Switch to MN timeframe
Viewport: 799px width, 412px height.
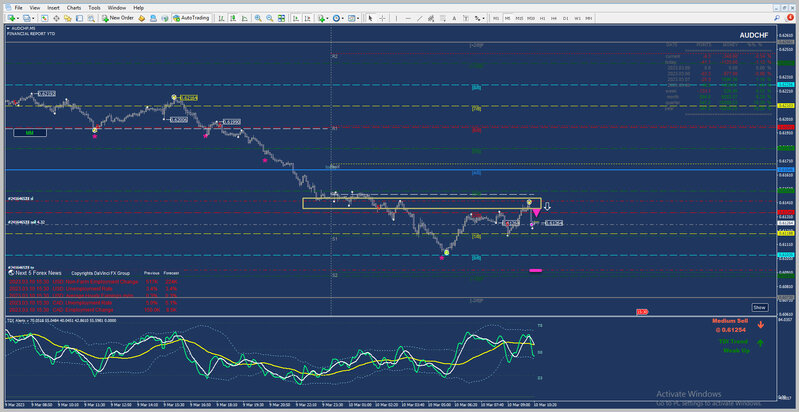tap(589, 18)
